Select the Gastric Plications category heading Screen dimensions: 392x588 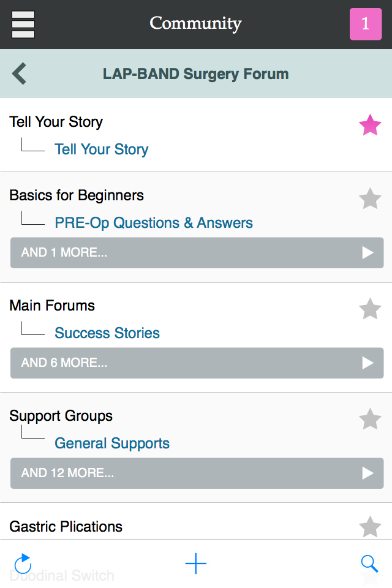coord(66,527)
